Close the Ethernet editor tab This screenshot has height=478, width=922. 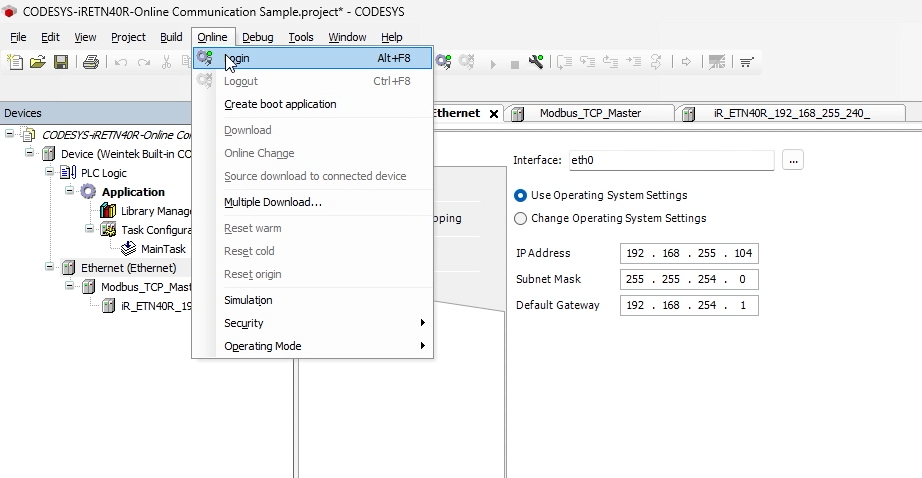coord(494,113)
